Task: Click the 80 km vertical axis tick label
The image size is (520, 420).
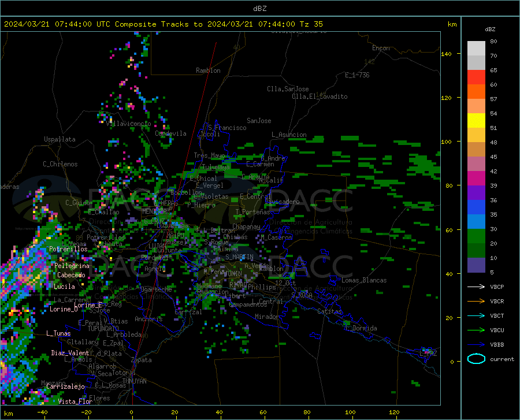Action: tap(449, 185)
